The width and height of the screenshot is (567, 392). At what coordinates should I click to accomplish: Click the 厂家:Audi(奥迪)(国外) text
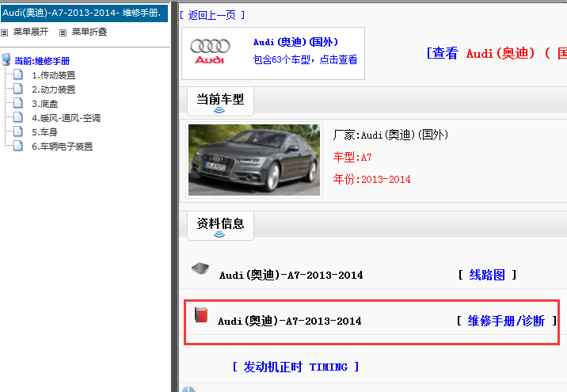point(390,135)
